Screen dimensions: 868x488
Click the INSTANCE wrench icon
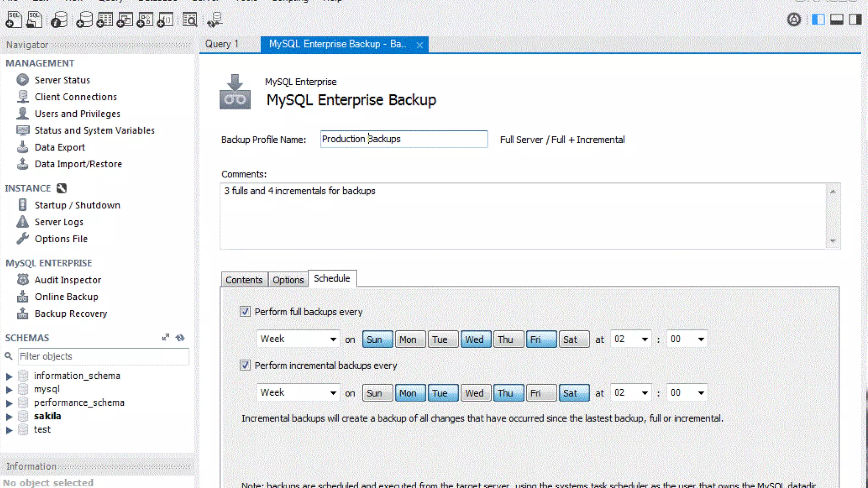(x=61, y=188)
